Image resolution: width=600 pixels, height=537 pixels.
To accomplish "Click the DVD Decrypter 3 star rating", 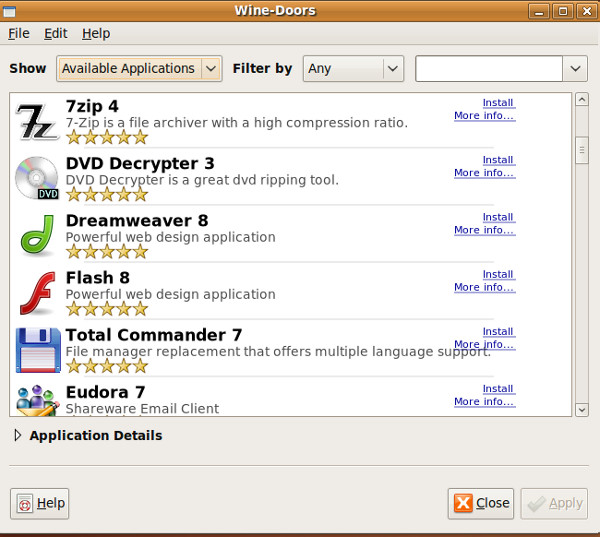I will (x=107, y=194).
